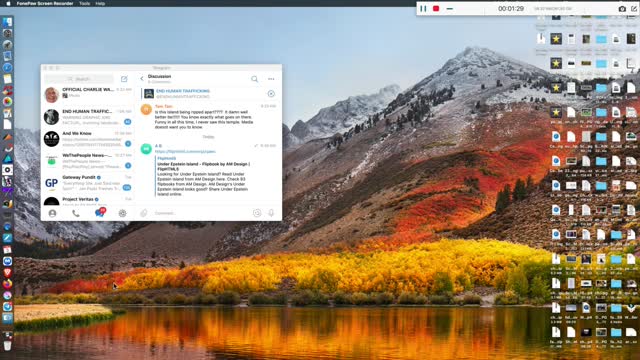
Task: Open the Calendar icon in the Dock
Action: (x=7, y=249)
